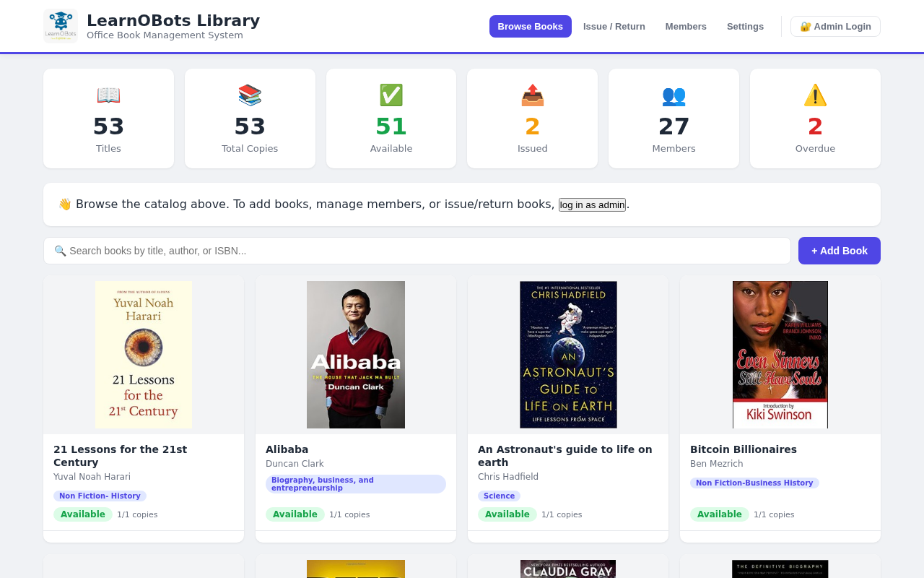Image resolution: width=924 pixels, height=578 pixels.
Task: Click author name Yuval Noah Harari
Action: click(x=92, y=477)
